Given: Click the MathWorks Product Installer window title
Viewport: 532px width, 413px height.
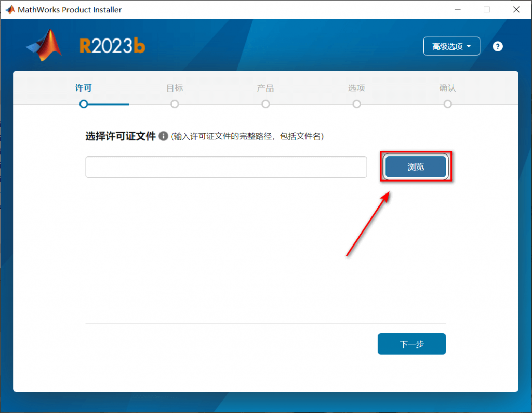Looking at the screenshot, I should (x=70, y=10).
